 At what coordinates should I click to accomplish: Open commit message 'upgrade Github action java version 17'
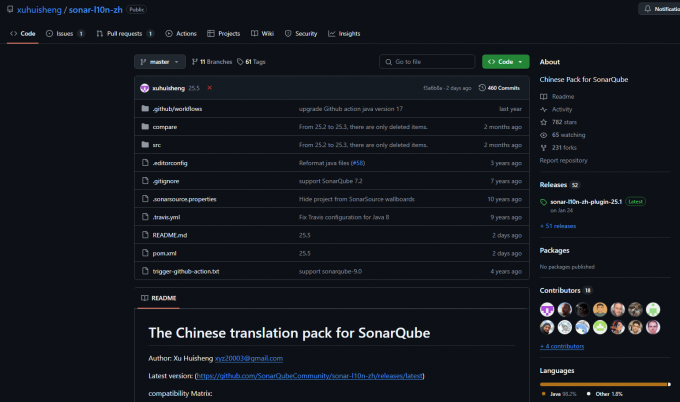pyautogui.click(x=350, y=109)
